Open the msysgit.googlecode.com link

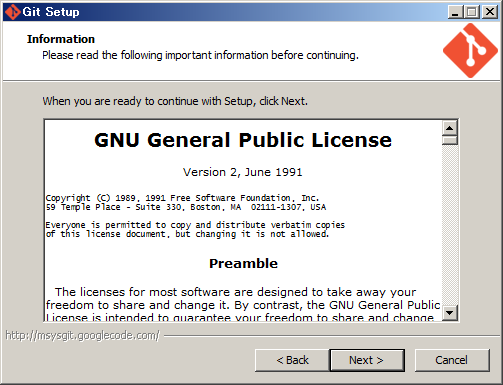pyautogui.click(x=83, y=335)
